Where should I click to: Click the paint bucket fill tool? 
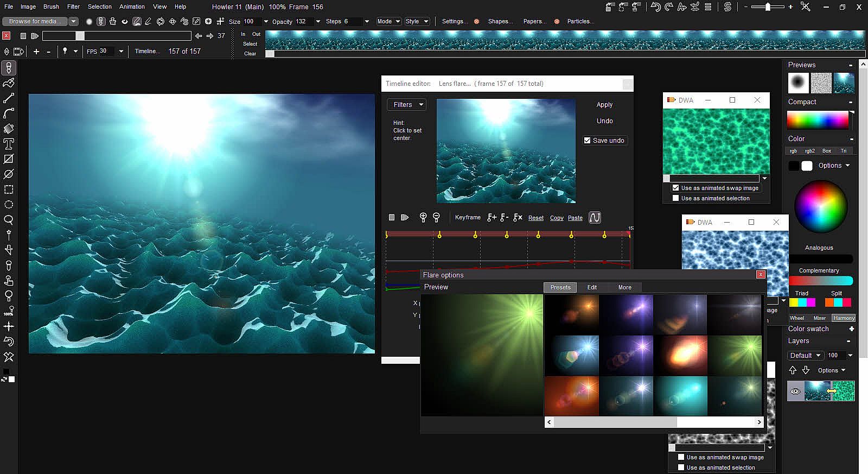9,129
